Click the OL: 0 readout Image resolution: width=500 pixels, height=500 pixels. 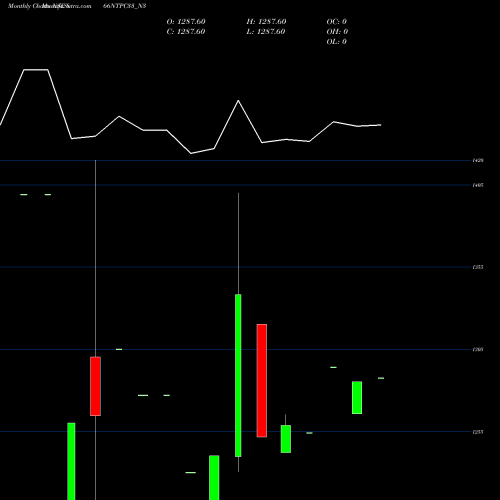point(337,42)
